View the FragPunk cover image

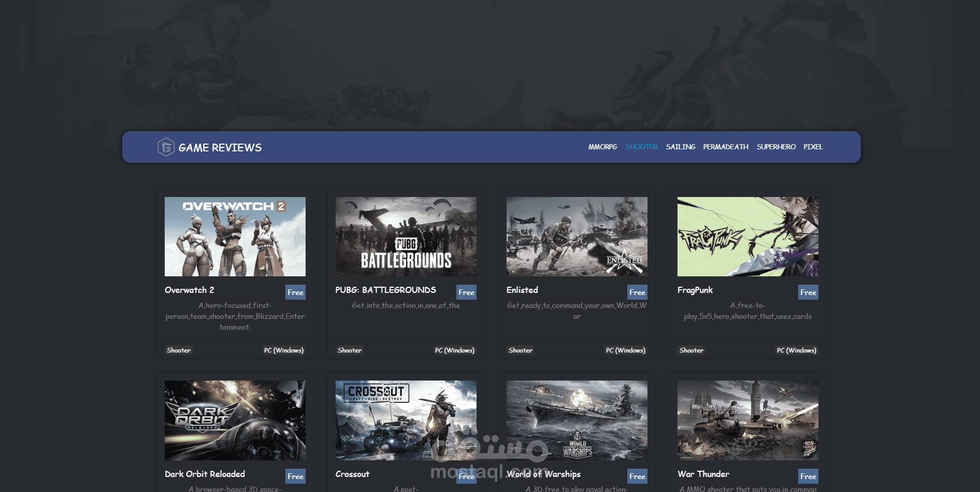point(748,236)
